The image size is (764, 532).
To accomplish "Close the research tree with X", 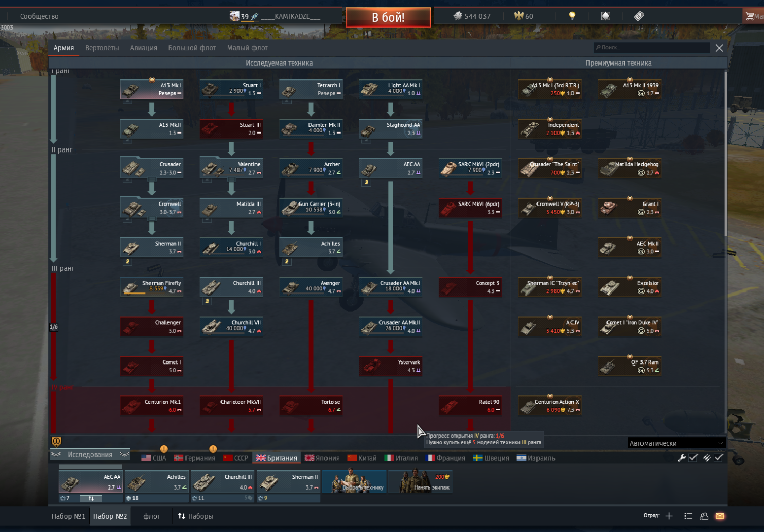I will [719, 48].
